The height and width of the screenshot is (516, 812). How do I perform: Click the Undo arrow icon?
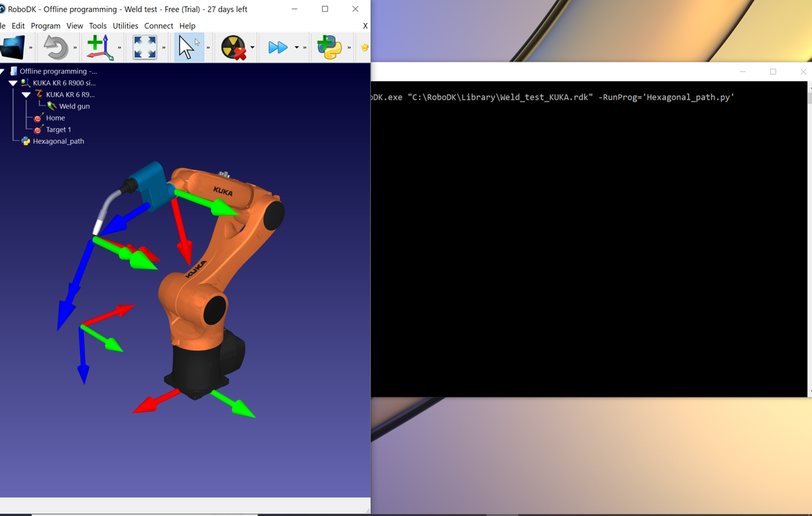coord(55,47)
